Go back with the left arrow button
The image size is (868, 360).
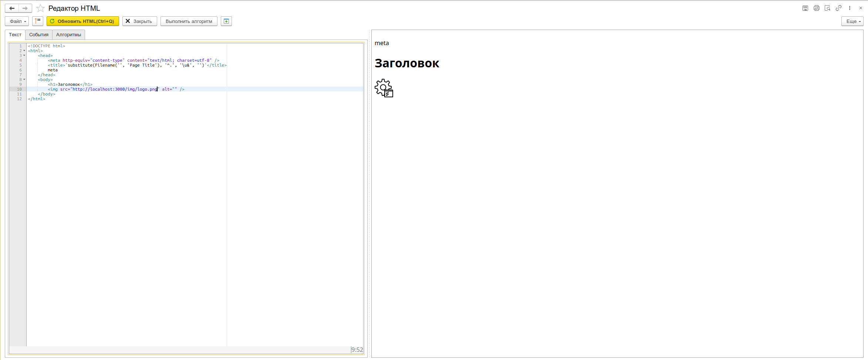coord(12,8)
